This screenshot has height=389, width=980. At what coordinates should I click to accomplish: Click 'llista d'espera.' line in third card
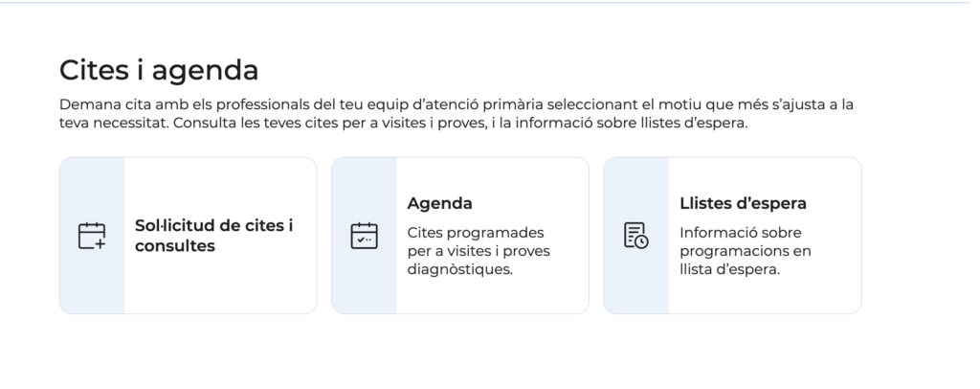pyautogui.click(x=729, y=270)
